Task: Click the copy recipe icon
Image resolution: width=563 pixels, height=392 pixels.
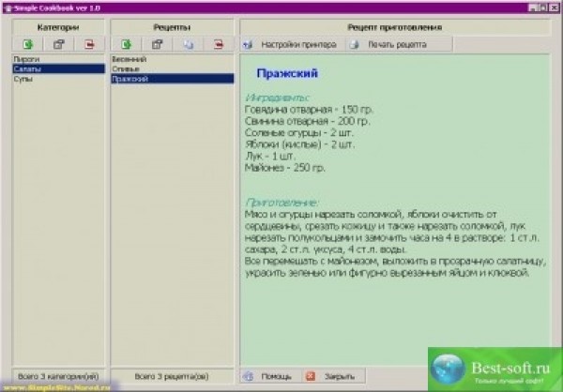Action: [x=189, y=44]
